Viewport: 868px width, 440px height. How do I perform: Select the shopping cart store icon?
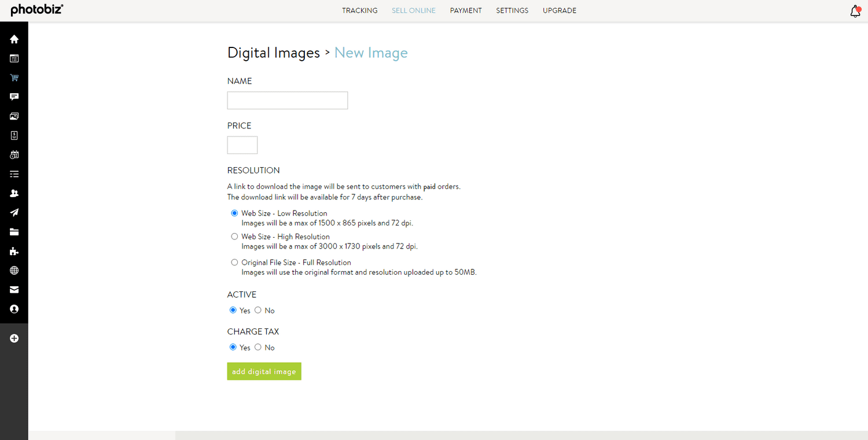(14, 77)
